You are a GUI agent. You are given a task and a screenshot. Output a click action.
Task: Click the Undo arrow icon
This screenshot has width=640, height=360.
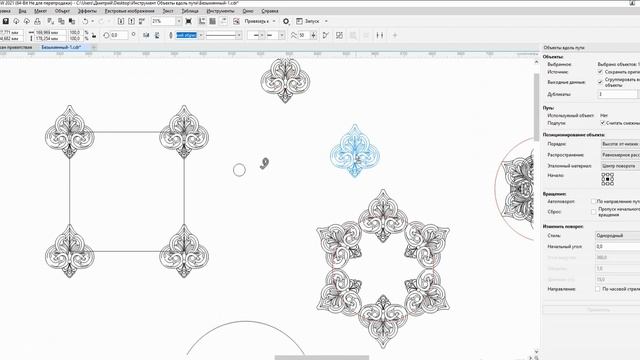click(85, 21)
